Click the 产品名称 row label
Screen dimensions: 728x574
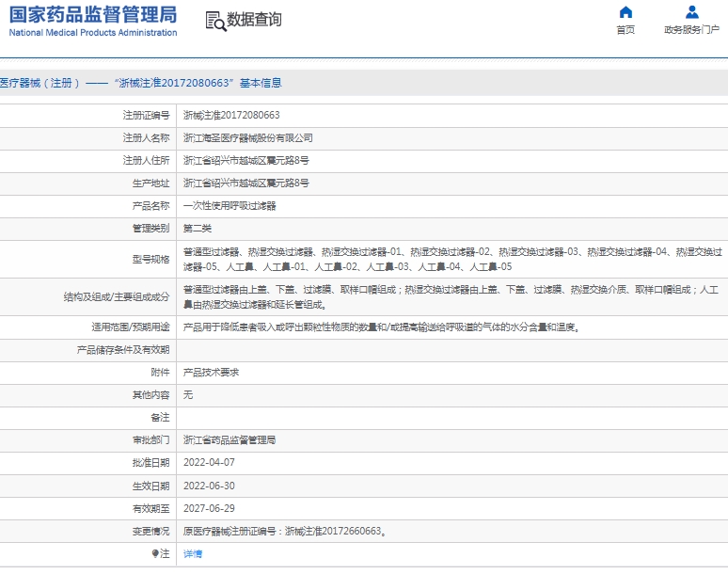pyautogui.click(x=150, y=206)
